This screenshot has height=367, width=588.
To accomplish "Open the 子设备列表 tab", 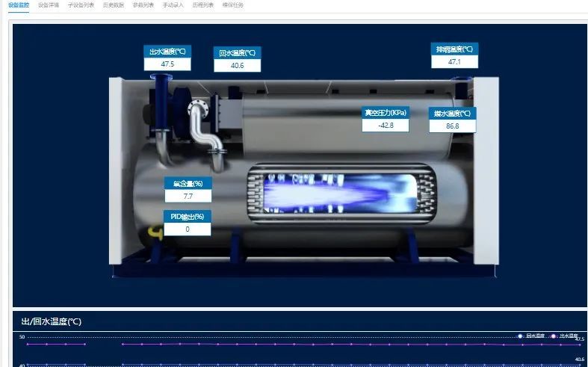I will coord(80,4).
